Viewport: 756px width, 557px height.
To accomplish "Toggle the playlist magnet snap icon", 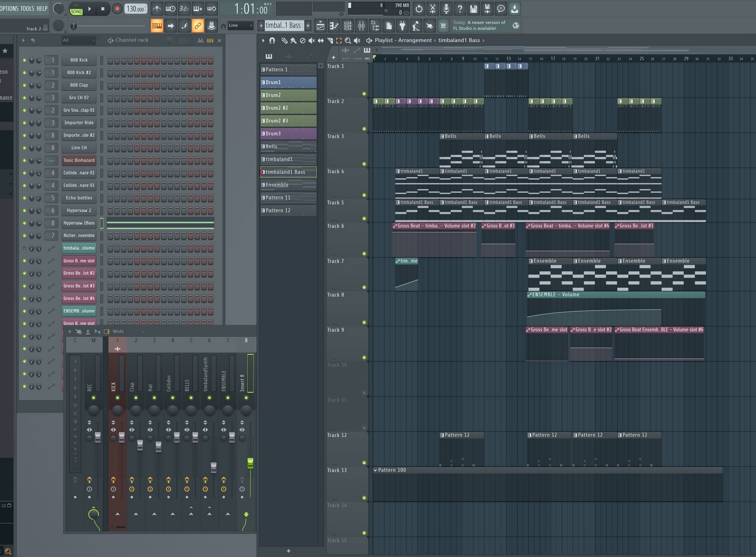I will (x=272, y=41).
